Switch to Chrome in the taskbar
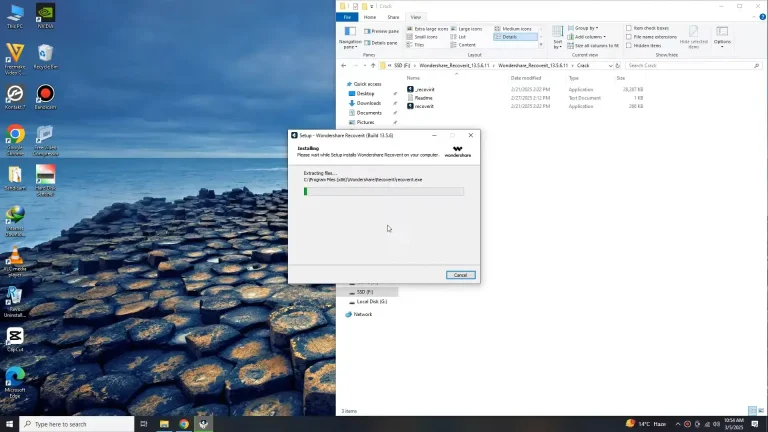The width and height of the screenshot is (768, 432). tap(184, 424)
